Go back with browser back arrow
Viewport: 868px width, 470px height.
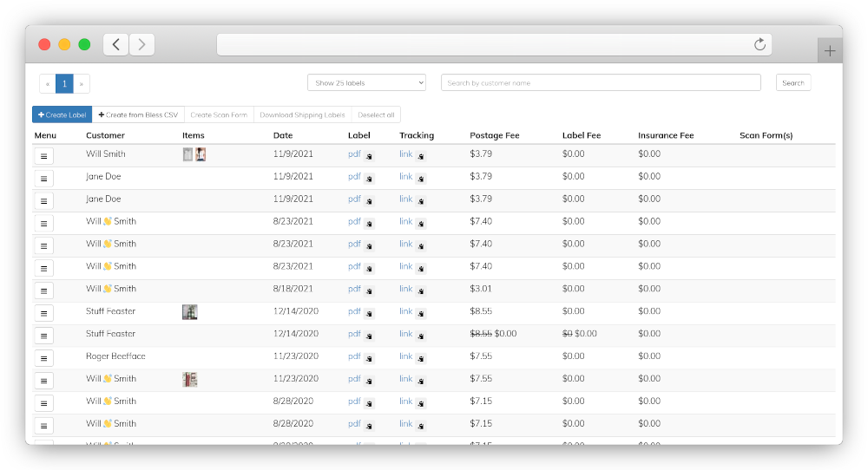(116, 44)
